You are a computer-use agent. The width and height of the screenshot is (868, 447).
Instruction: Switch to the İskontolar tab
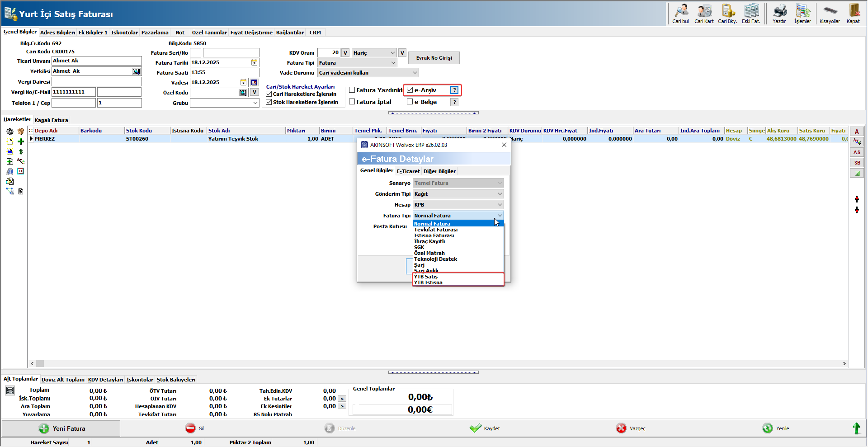pos(124,33)
